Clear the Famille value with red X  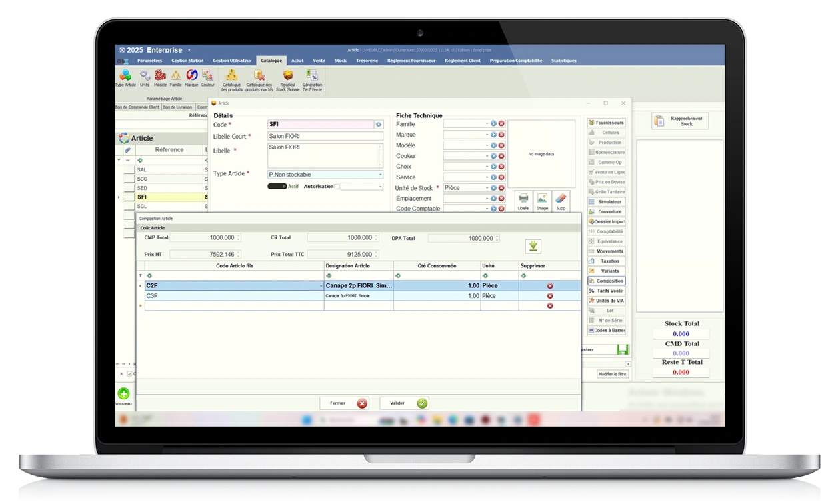point(501,124)
